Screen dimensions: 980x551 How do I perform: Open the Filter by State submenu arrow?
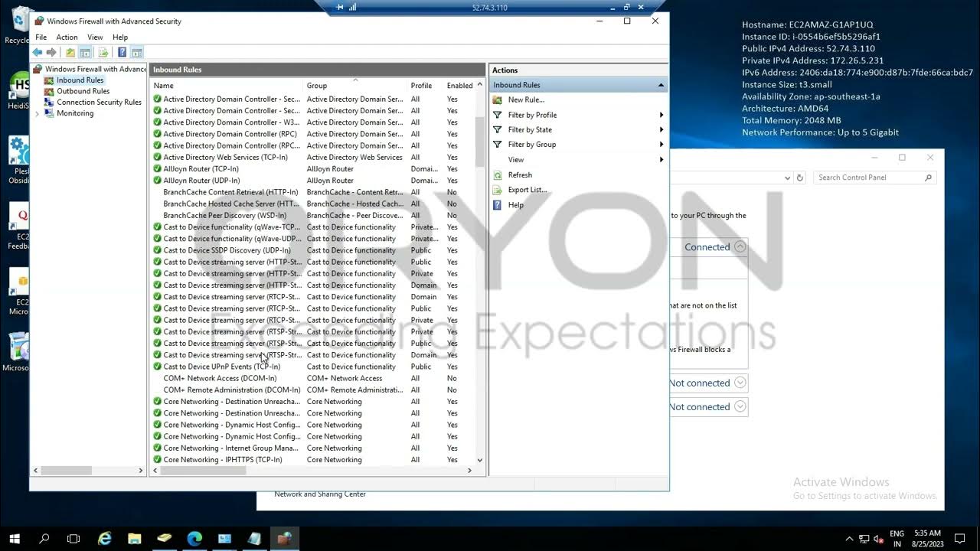[x=661, y=129]
